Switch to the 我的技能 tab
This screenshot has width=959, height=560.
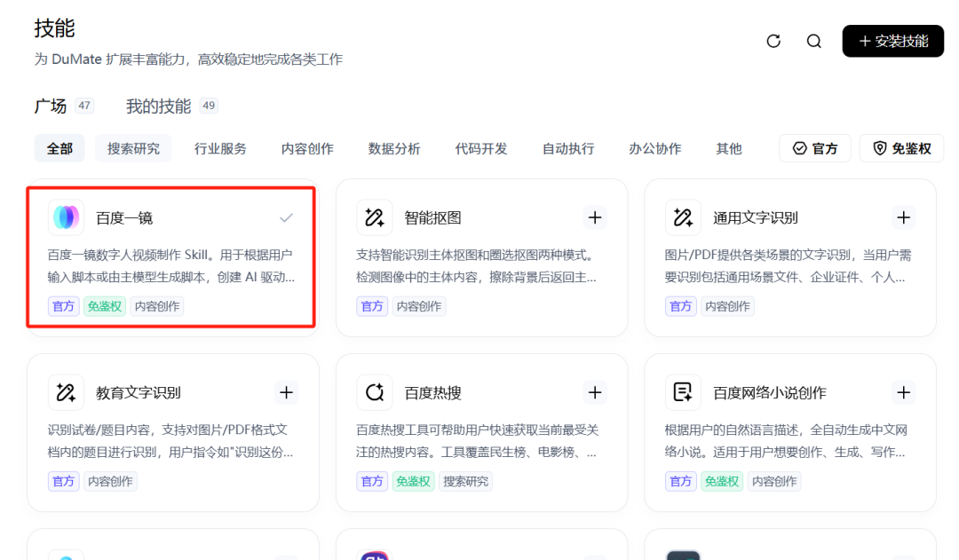coord(158,106)
